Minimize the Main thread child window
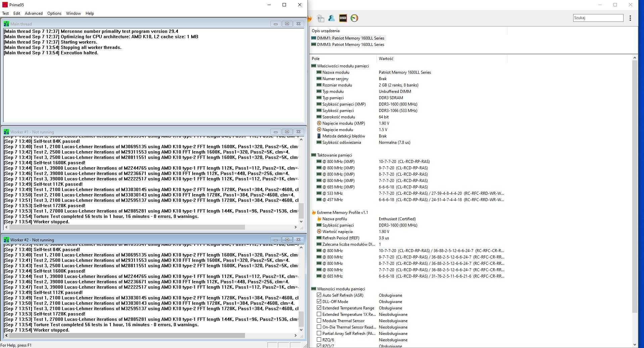644x348 pixels. click(276, 24)
